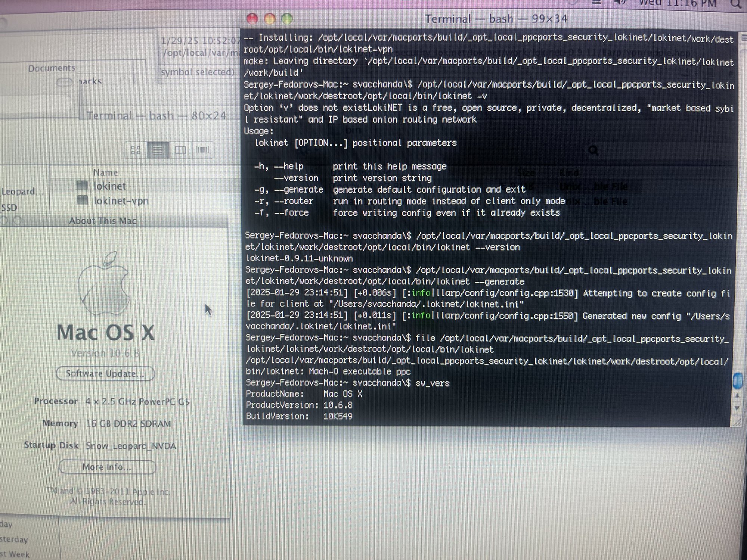747x560 pixels.
Task: Click the Terminal scrollbar thumb
Action: click(x=738, y=381)
